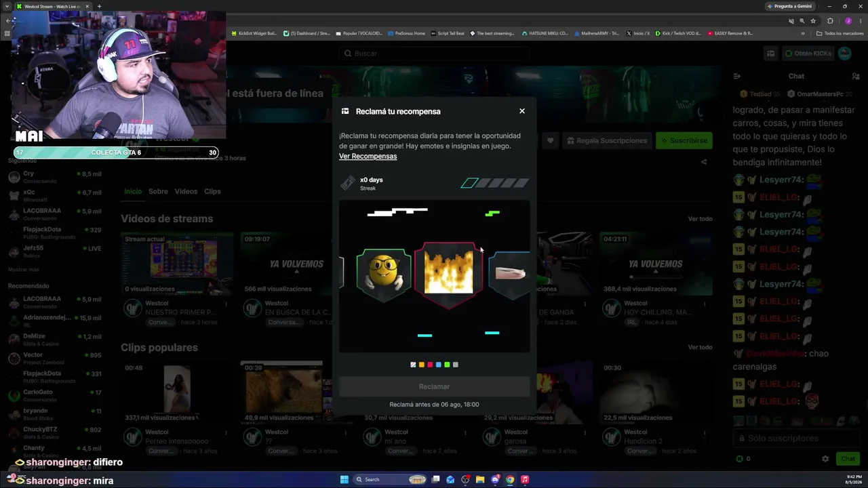The width and height of the screenshot is (868, 488).
Task: Open options menu for garosa clip
Action: [x=585, y=432]
